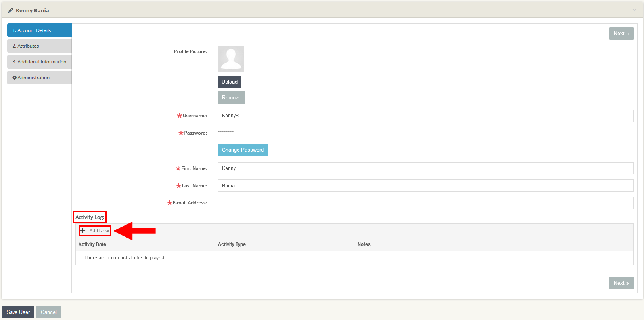Image resolution: width=644 pixels, height=320 pixels.
Task: Click the pencil edit icon beside Kenny Bania
Action: tap(10, 10)
